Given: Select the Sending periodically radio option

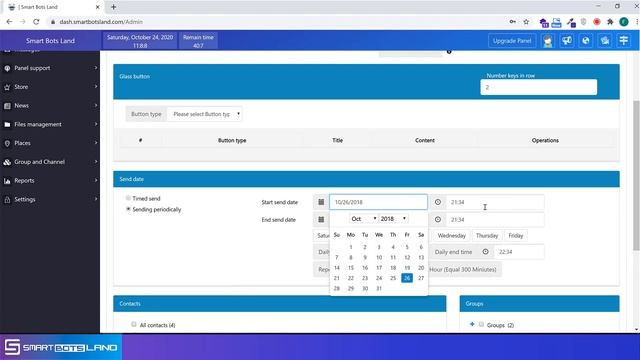Looking at the screenshot, I should pos(128,209).
